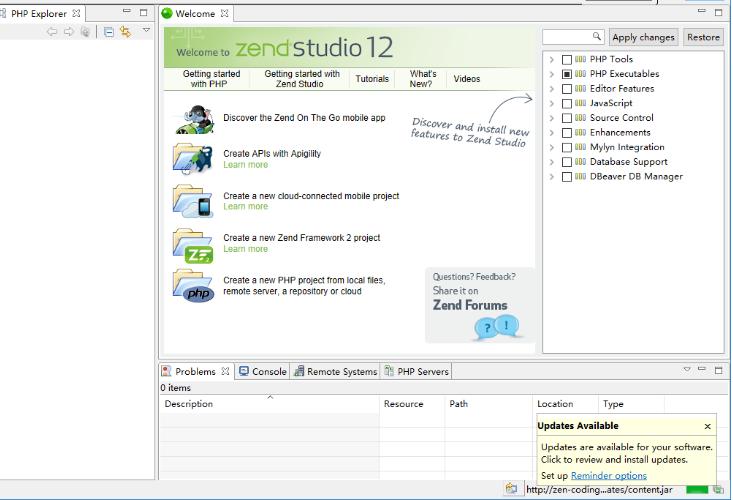Close the Updates Available notification

(708, 426)
